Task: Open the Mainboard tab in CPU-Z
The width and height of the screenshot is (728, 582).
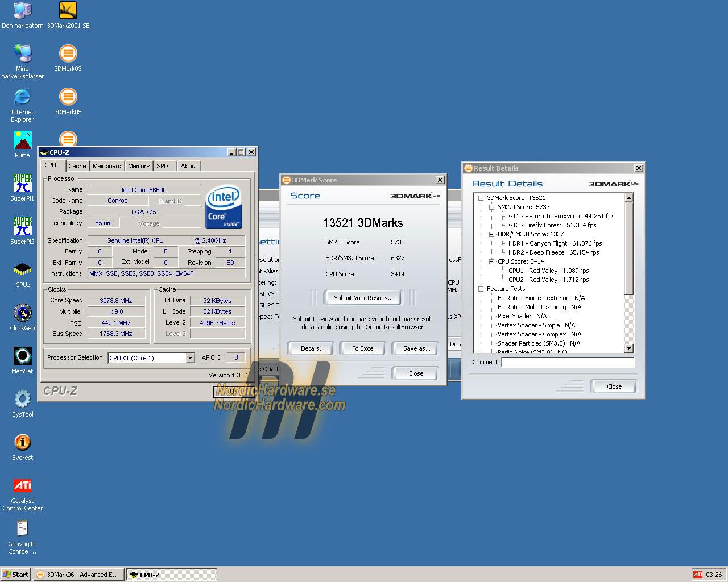Action: tap(107, 166)
